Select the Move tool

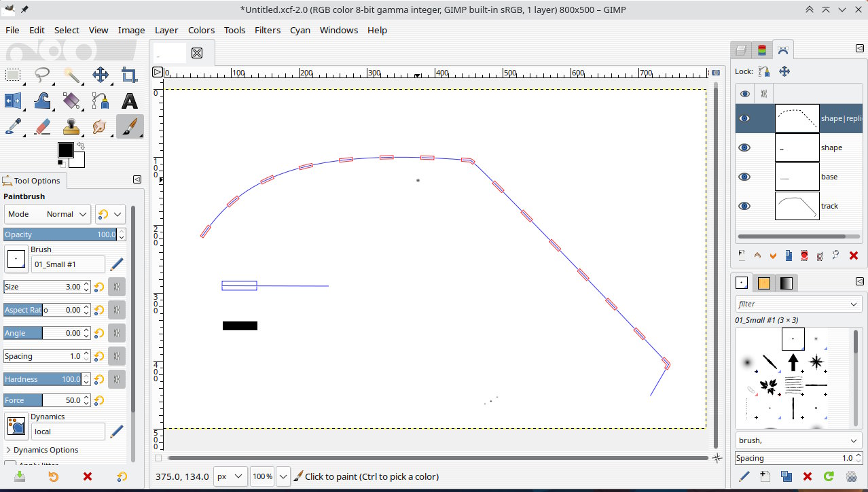click(x=101, y=75)
